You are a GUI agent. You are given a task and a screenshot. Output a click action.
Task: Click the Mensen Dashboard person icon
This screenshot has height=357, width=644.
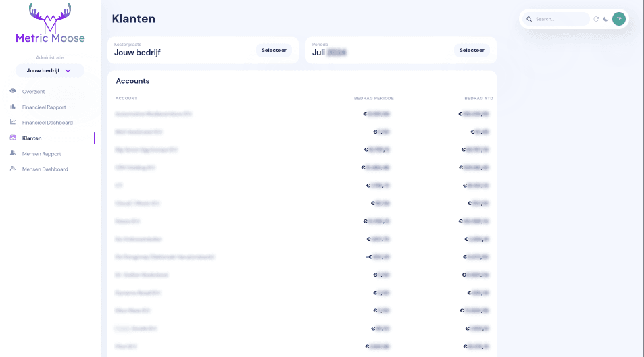[13, 169]
